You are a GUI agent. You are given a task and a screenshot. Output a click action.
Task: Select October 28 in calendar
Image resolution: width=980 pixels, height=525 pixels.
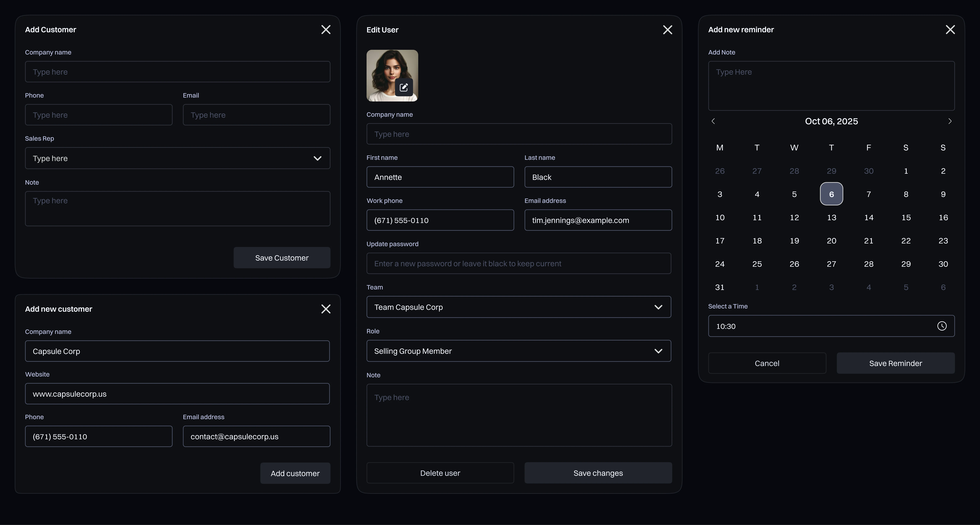coord(869,264)
